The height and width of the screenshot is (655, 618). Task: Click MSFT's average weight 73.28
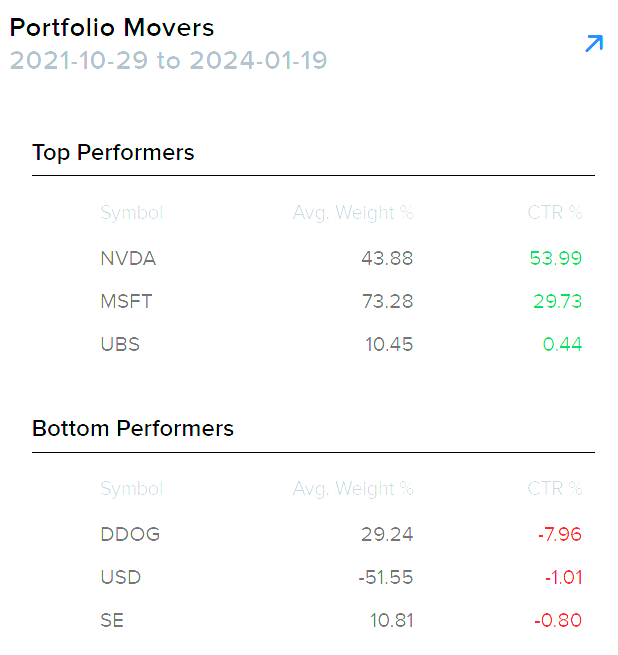(388, 301)
